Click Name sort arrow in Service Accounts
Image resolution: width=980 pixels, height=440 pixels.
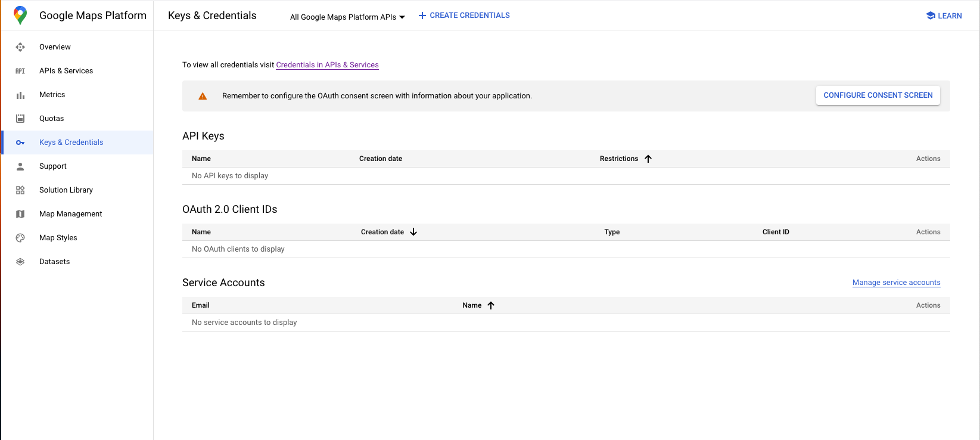click(491, 305)
